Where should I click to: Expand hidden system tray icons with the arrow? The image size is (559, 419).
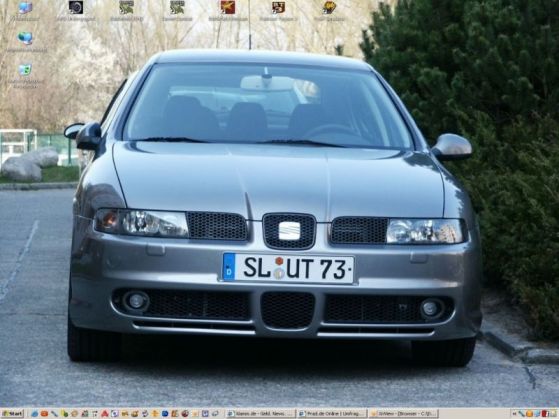(514, 414)
